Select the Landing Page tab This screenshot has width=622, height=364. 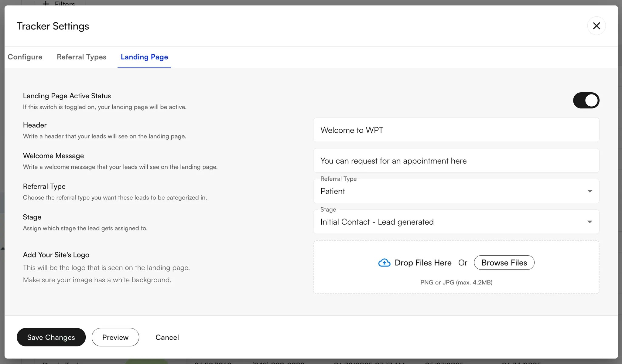pyautogui.click(x=144, y=57)
